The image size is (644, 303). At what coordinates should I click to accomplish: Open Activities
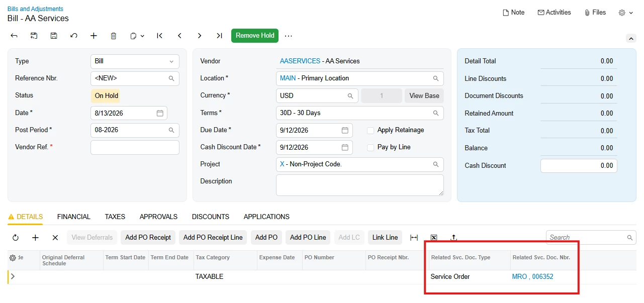pos(554,13)
